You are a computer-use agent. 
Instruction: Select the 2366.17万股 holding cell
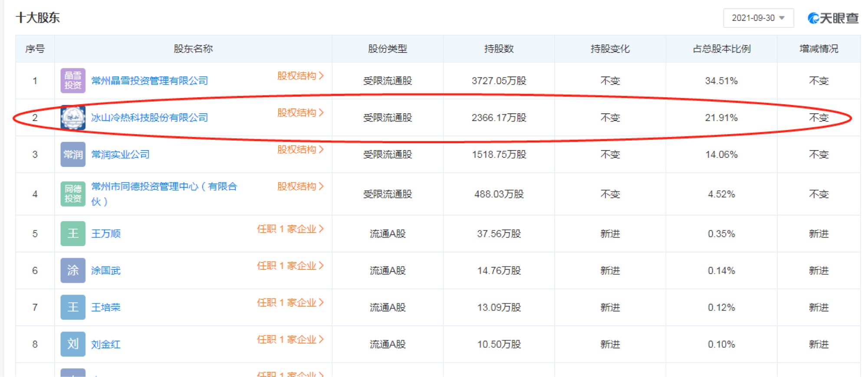coord(499,118)
